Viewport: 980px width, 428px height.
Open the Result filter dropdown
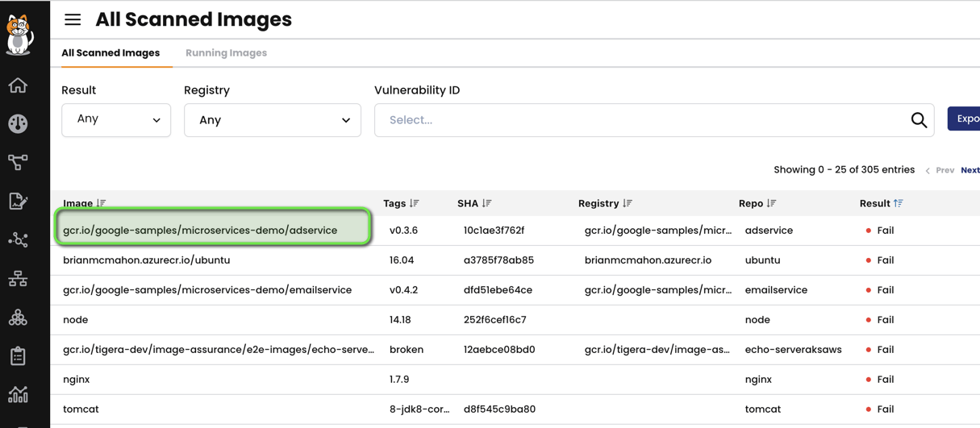point(116,120)
